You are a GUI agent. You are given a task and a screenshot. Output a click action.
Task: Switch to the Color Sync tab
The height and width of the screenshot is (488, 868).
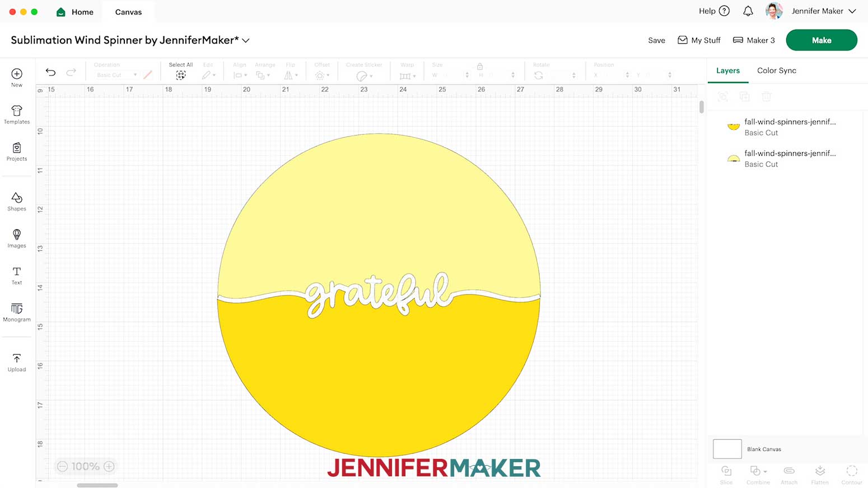pos(777,71)
